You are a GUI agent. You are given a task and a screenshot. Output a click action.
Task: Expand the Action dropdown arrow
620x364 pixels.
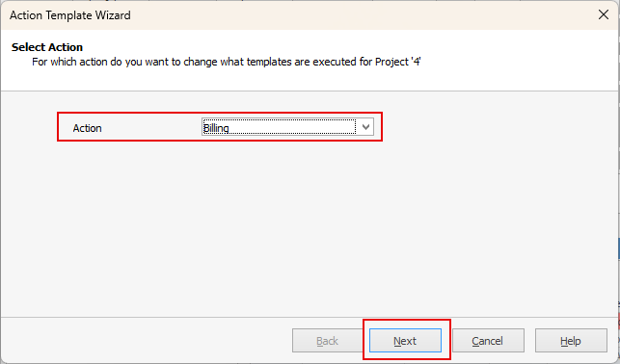(365, 127)
